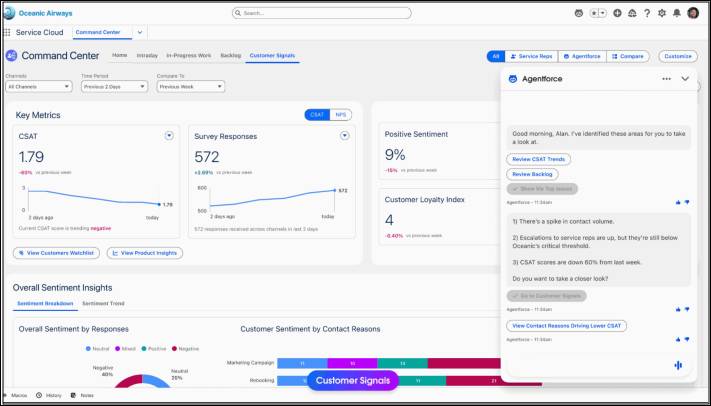Thumbs up the 'Good morning, Alan' message
This screenshot has height=406, width=711.
click(x=678, y=202)
